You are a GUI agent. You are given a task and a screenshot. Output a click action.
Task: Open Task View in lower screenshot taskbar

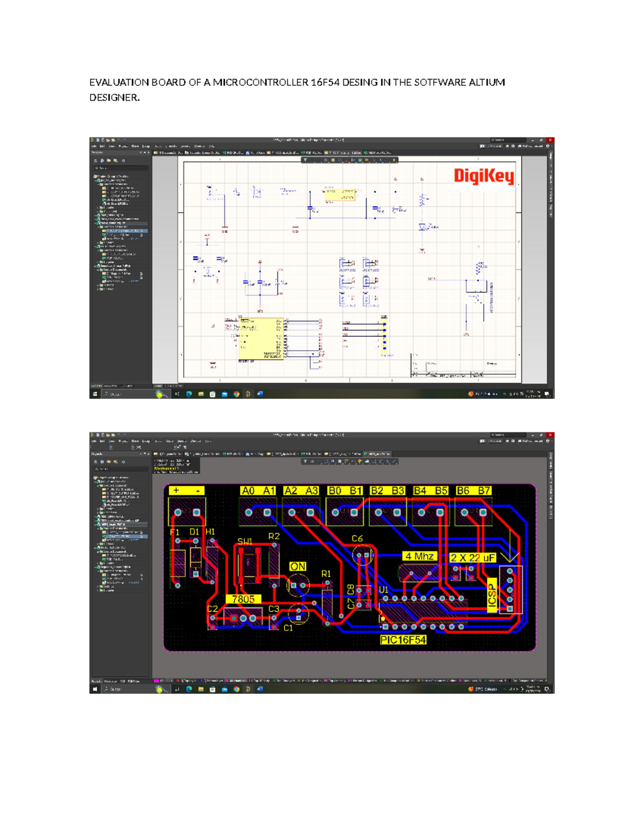pyautogui.click(x=177, y=689)
